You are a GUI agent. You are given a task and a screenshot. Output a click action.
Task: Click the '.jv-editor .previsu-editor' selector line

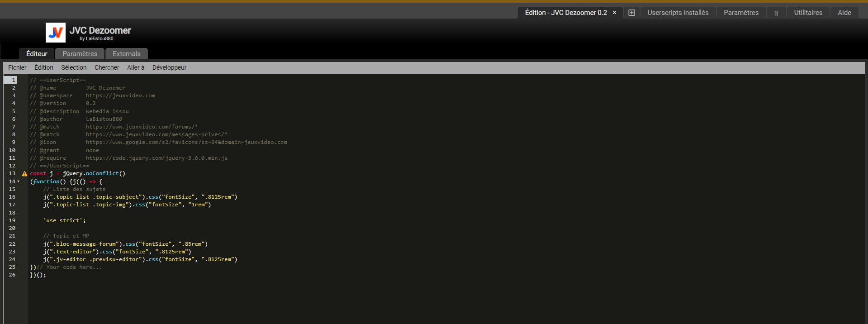pyautogui.click(x=140, y=260)
